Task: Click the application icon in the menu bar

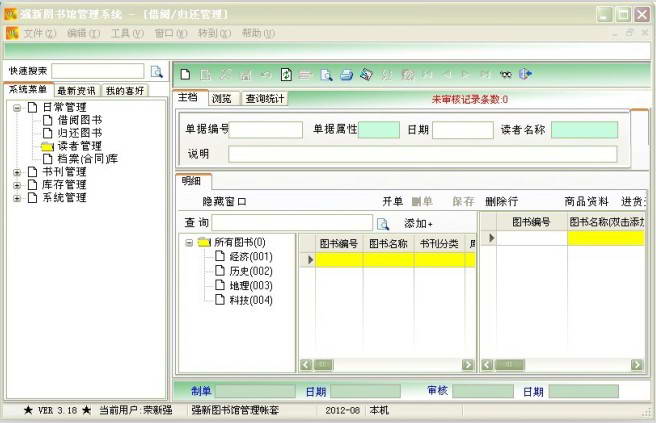Action: 12,33
